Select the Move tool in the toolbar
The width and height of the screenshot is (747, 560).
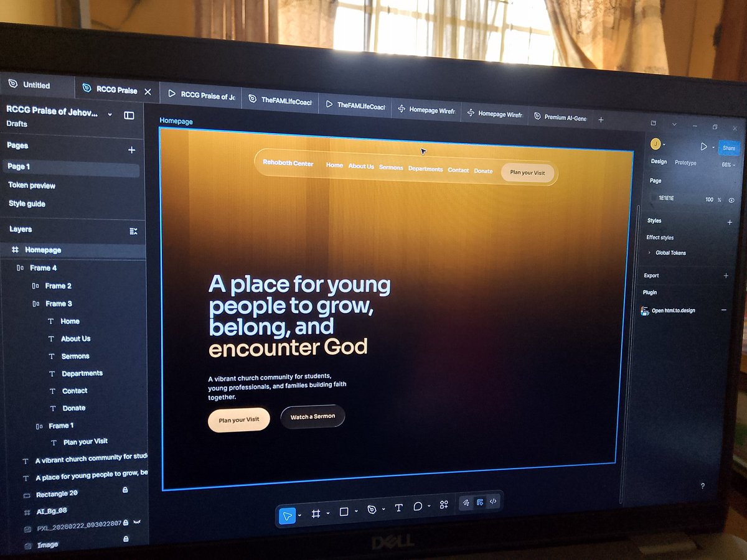pos(287,515)
